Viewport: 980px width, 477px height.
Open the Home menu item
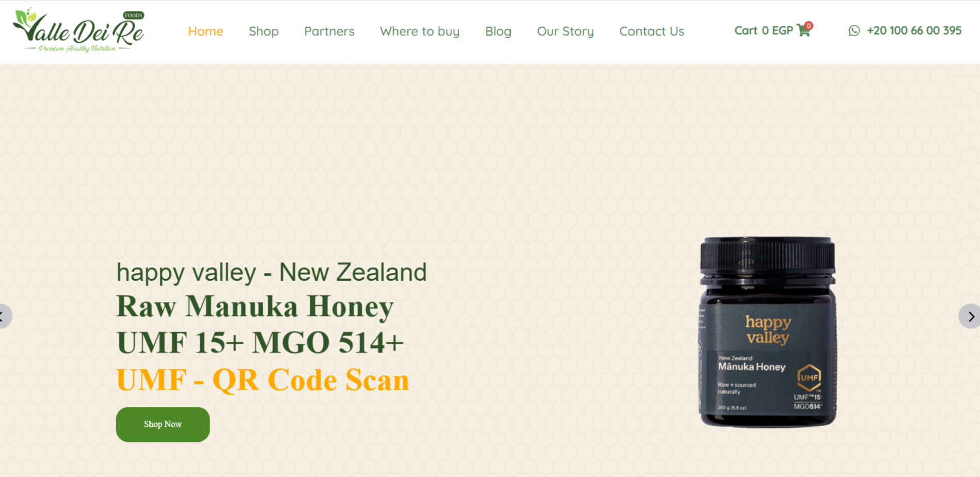(x=206, y=31)
